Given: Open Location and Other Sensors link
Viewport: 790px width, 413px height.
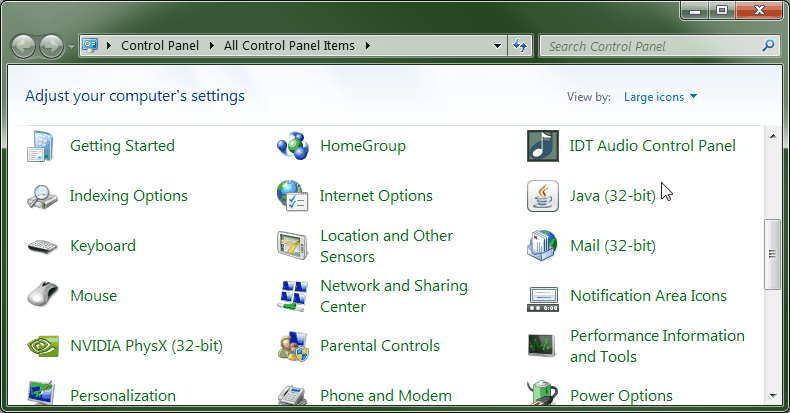Looking at the screenshot, I should 386,246.
